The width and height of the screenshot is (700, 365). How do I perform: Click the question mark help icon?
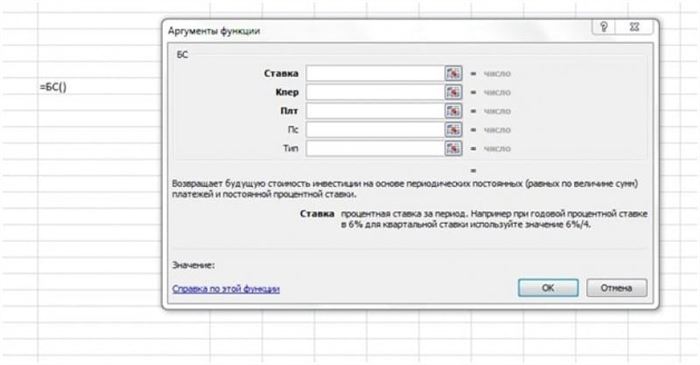[604, 27]
